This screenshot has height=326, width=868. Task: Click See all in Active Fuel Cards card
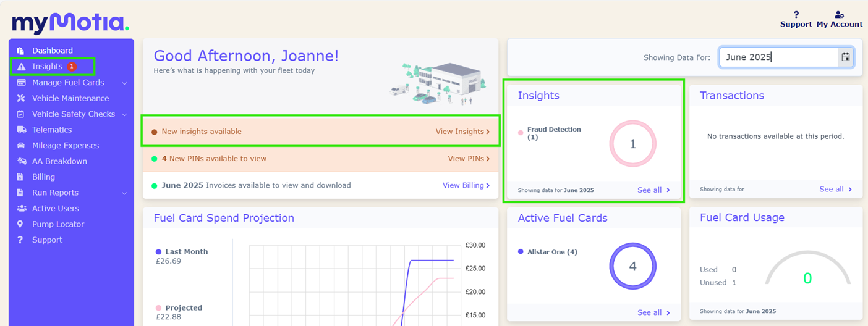point(653,312)
